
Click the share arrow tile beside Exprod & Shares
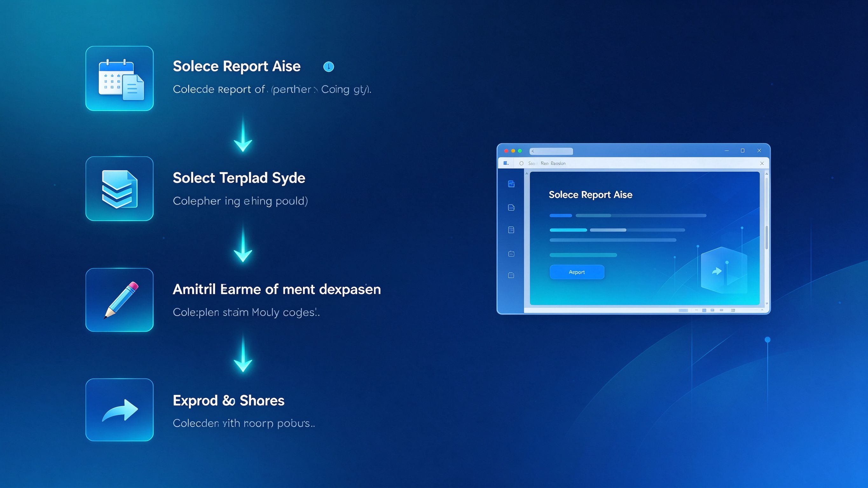click(120, 410)
